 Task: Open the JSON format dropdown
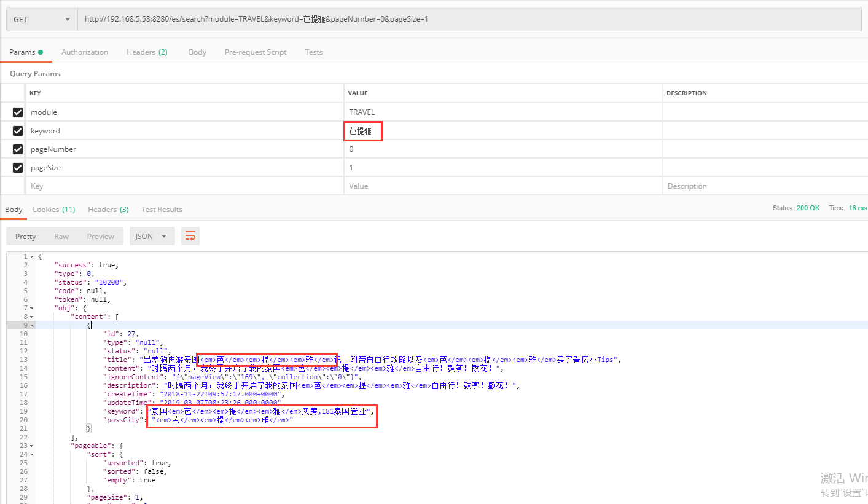(152, 235)
